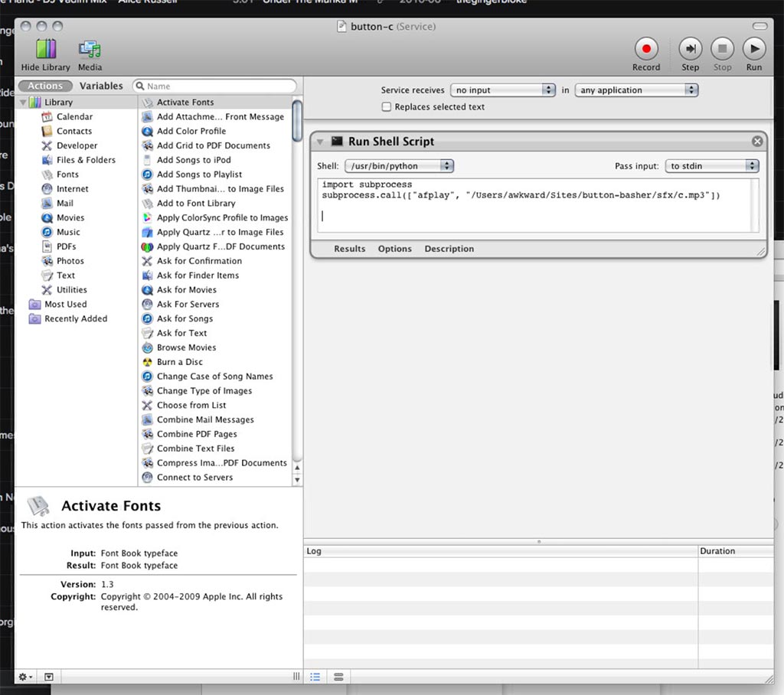Collapse the Run Shell Script disclosure triangle
The height and width of the screenshot is (695, 784).
[319, 142]
